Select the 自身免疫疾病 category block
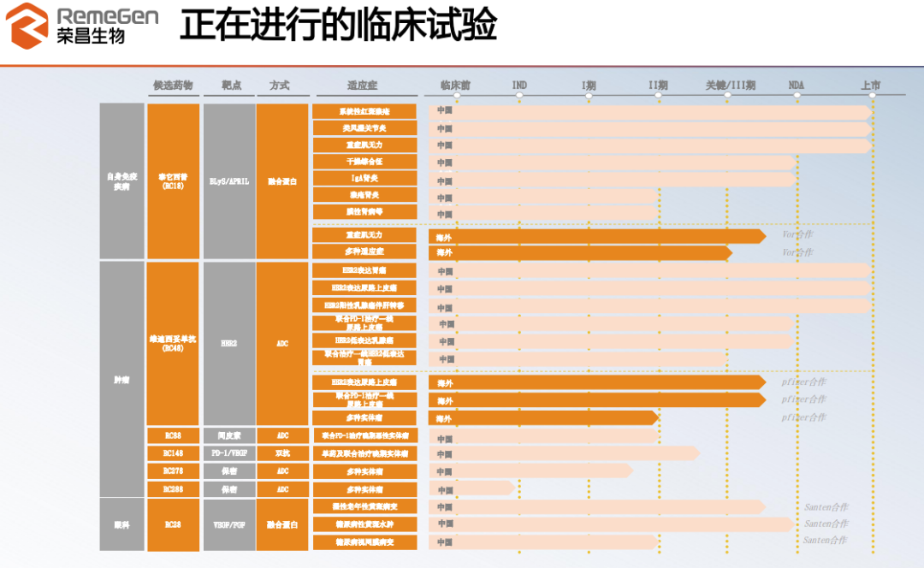Screen dimensions: 924x568 pyautogui.click(x=122, y=181)
